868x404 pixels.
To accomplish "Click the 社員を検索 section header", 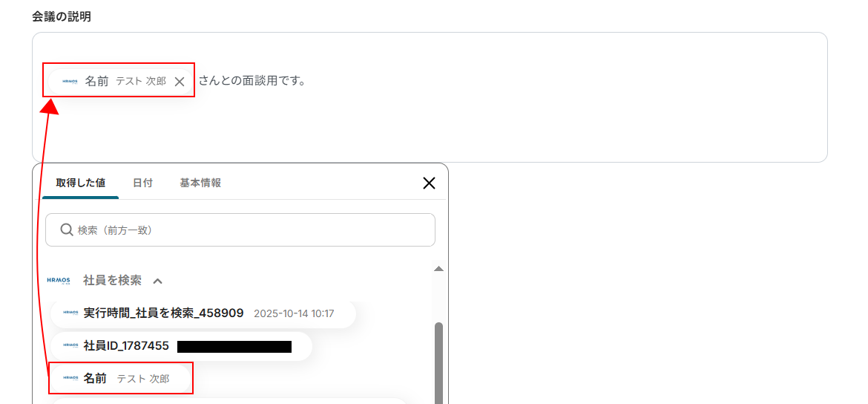I will [112, 281].
